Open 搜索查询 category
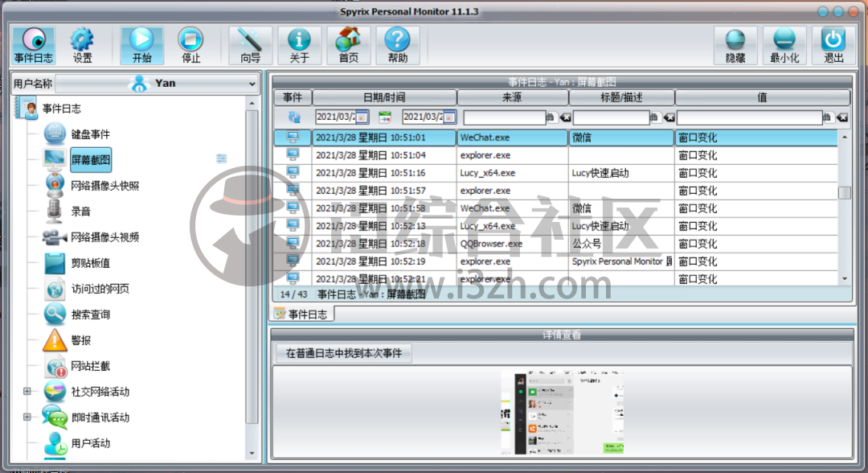The height and width of the screenshot is (473, 868). (x=90, y=315)
